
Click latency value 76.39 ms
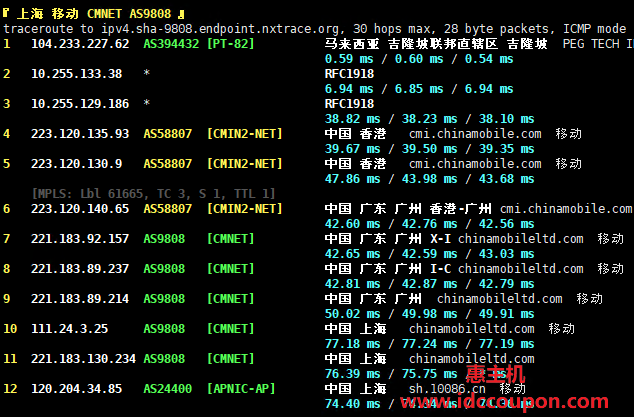click(353, 373)
